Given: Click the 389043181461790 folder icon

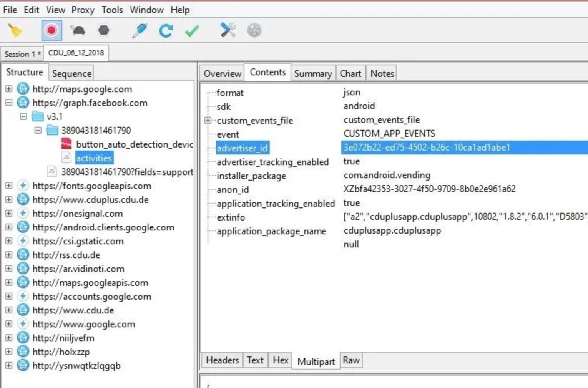Looking at the screenshot, I should point(52,130).
